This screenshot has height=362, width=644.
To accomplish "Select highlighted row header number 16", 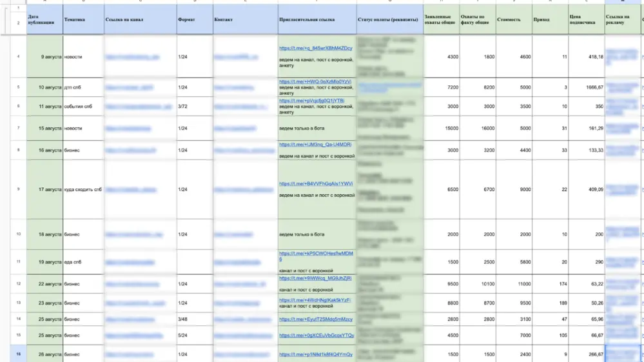I will tap(18, 354).
